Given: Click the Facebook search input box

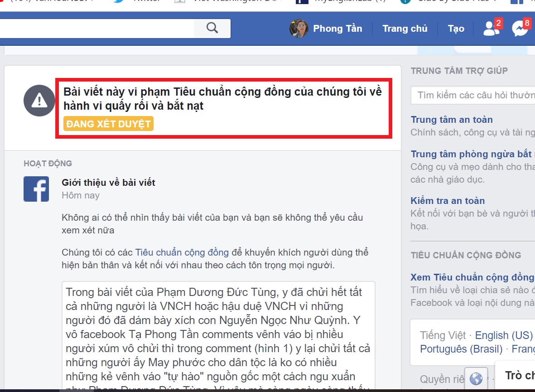Looking at the screenshot, I should tap(97, 29).
